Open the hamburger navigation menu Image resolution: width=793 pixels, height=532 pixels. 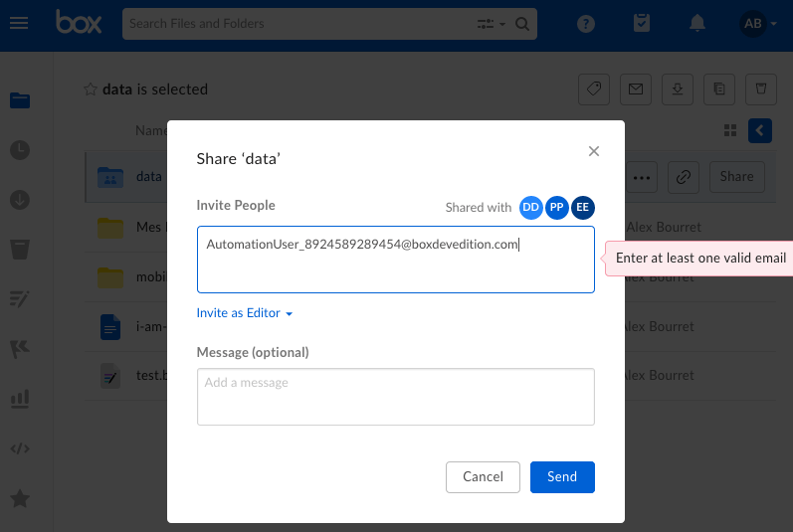click(19, 23)
